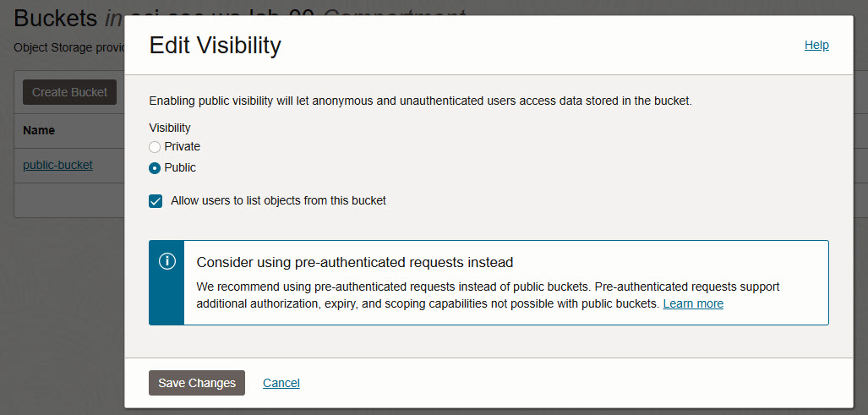Click the Visibility field label

pyautogui.click(x=170, y=128)
